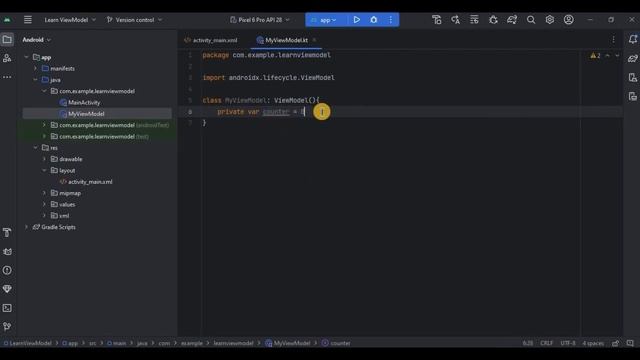640x360 pixels.
Task: Collapse the app module node
Action: (27, 57)
